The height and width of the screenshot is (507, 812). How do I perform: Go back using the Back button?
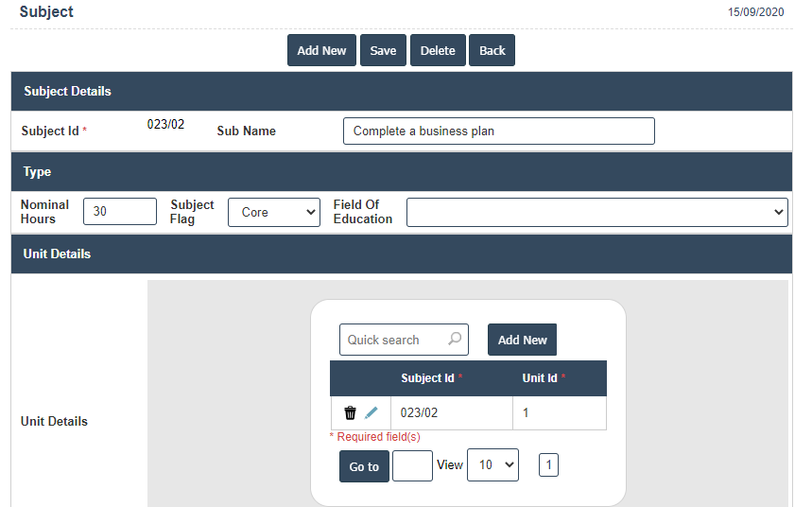pos(492,51)
